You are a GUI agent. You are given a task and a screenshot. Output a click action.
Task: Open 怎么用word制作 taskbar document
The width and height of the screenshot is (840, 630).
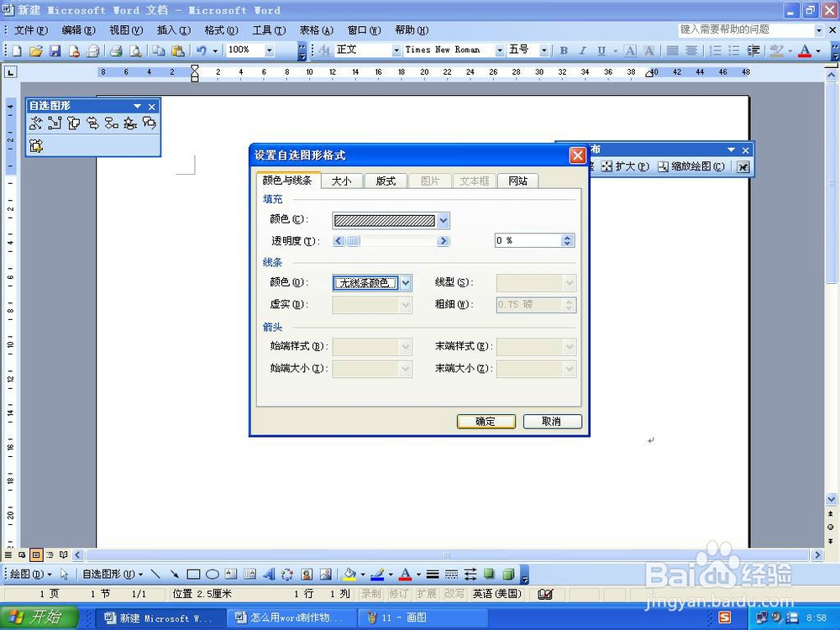(291, 617)
